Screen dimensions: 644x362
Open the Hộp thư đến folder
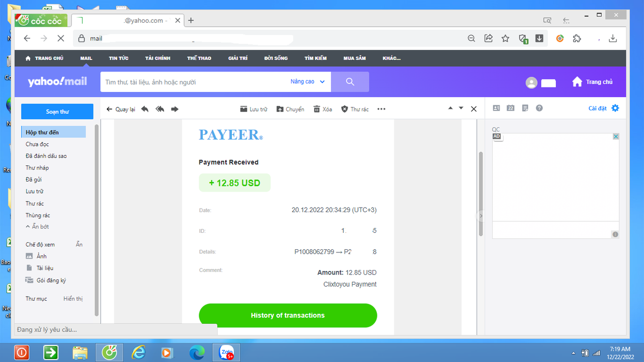pos(53,132)
